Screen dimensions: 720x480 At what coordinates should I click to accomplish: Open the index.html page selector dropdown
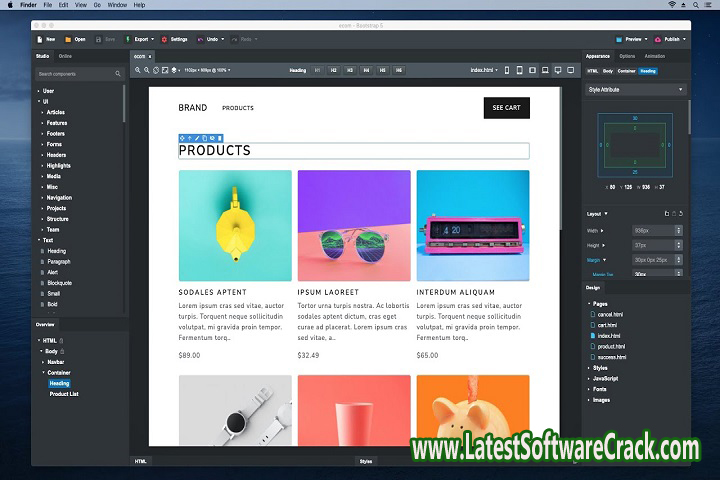coord(483,70)
